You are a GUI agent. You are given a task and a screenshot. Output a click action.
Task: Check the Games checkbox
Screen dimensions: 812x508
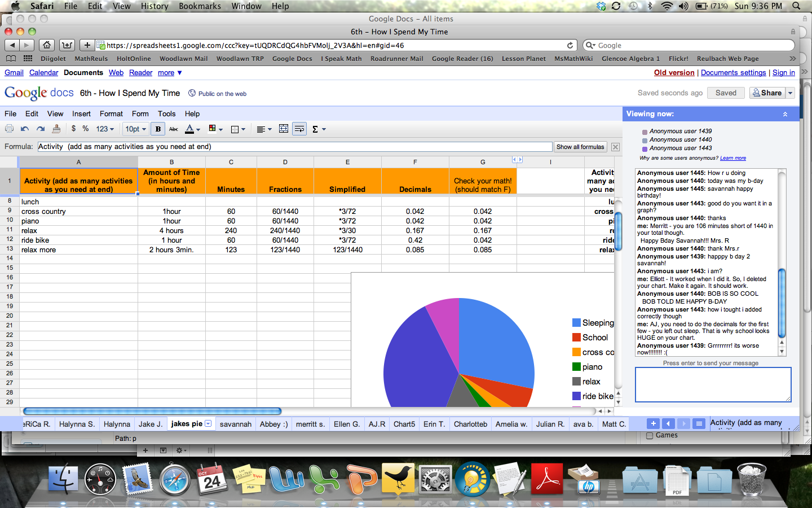coord(650,436)
